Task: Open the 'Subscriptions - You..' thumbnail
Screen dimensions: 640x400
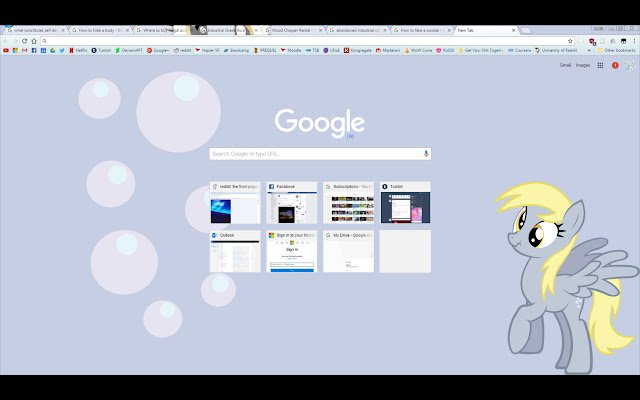Action: click(349, 202)
